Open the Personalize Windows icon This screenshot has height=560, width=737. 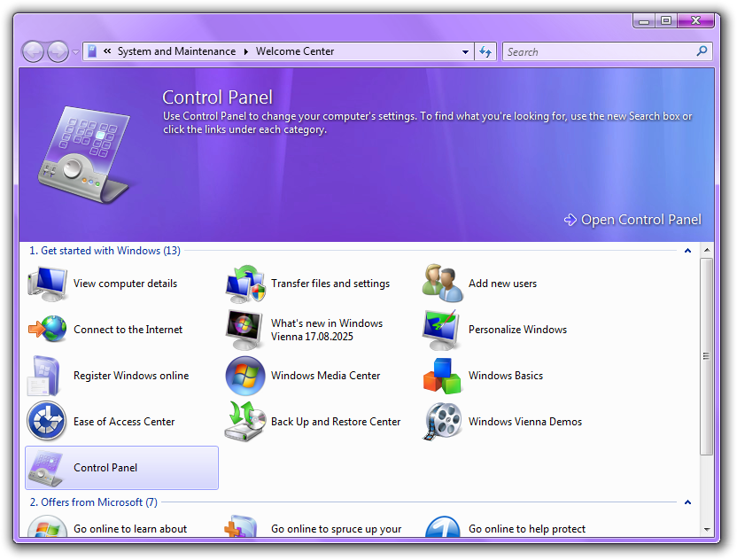point(442,330)
